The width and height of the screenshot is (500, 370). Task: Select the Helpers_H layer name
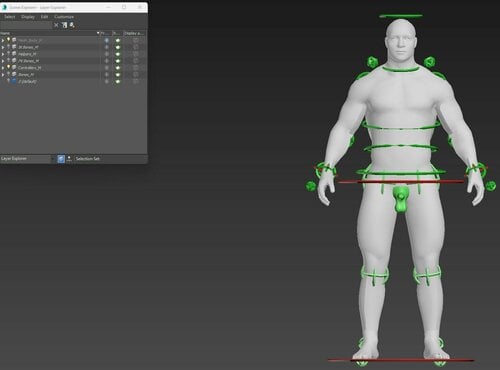[27, 54]
